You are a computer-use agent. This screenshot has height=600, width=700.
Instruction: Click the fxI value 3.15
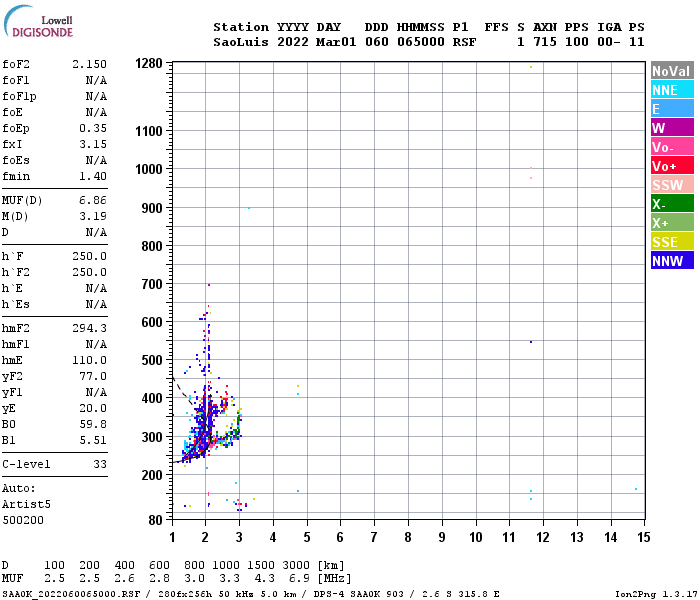pyautogui.click(x=93, y=144)
